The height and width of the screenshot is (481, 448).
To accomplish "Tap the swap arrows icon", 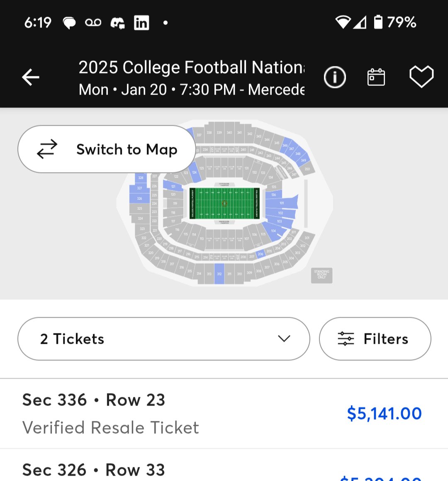I will [47, 149].
